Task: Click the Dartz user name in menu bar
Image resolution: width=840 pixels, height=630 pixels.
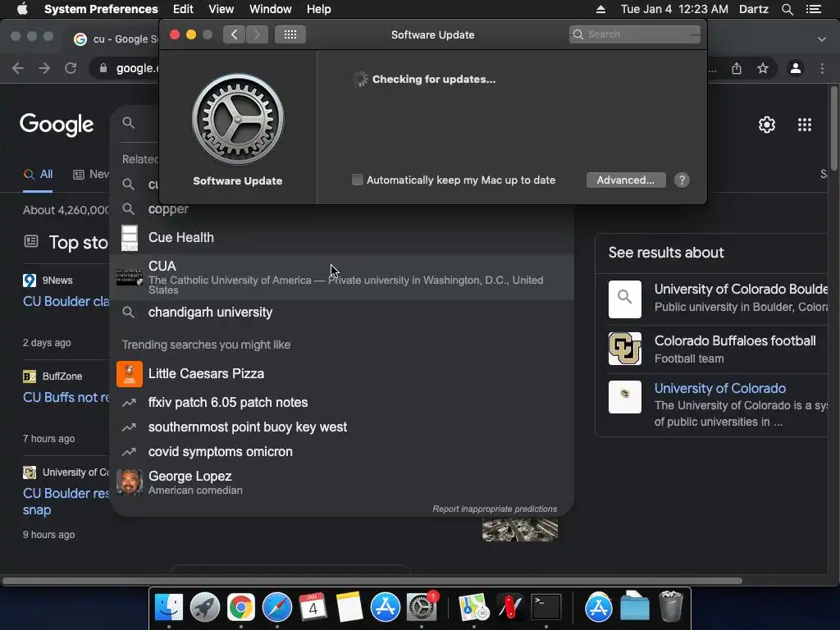Action: pos(753,9)
